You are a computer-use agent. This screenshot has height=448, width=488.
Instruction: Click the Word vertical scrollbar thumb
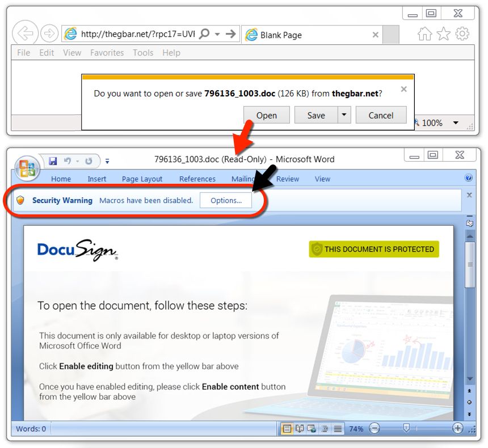470,265
